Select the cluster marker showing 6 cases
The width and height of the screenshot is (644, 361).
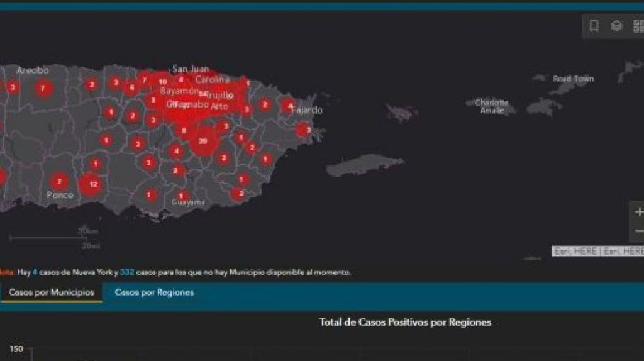coord(132,87)
